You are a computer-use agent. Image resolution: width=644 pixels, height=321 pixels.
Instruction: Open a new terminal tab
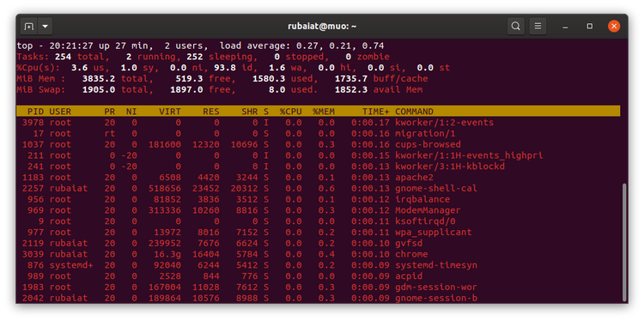28,27
